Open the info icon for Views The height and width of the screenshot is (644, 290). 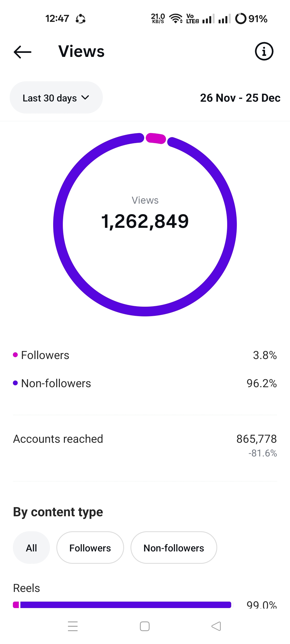tap(264, 51)
